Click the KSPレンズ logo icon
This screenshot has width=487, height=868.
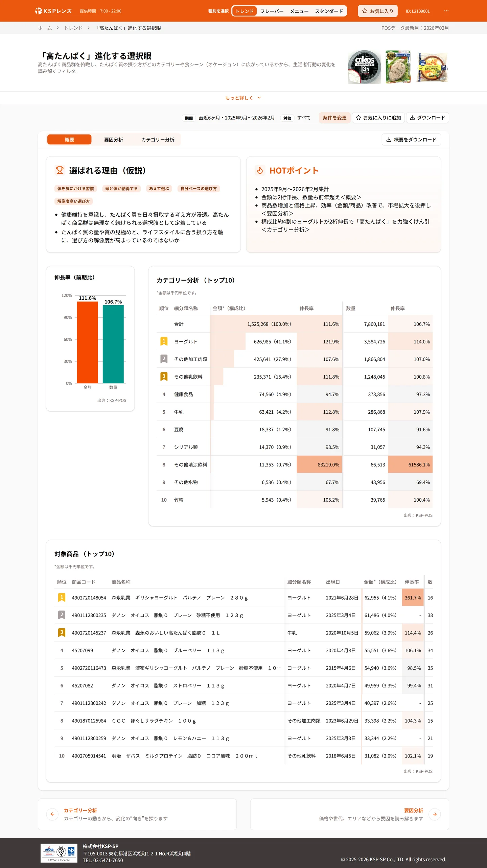pyautogui.click(x=39, y=11)
